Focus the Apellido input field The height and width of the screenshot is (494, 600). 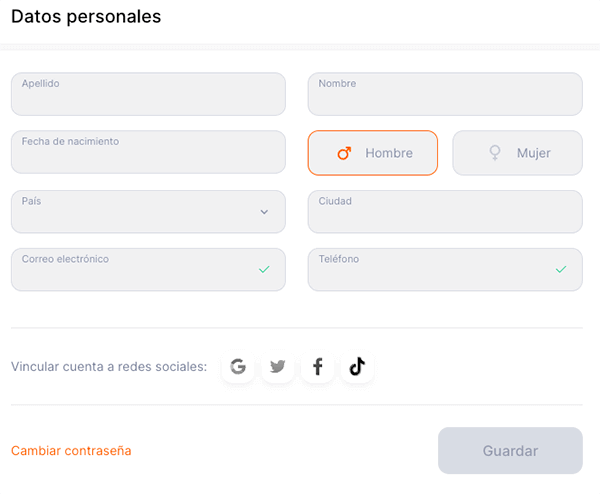[x=148, y=94]
